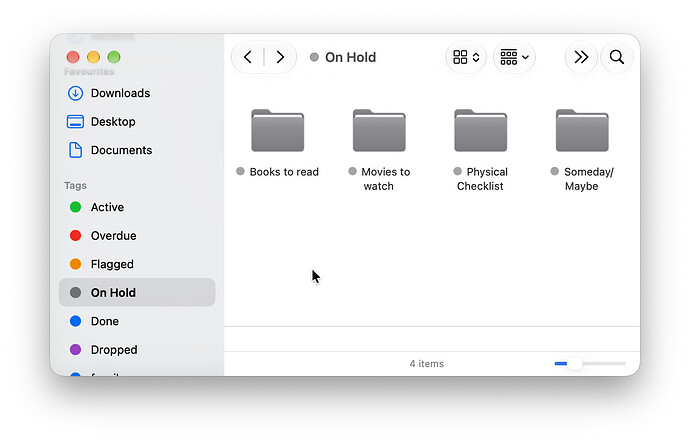Adjust the icon size slider
690x441 pixels.
(590, 364)
